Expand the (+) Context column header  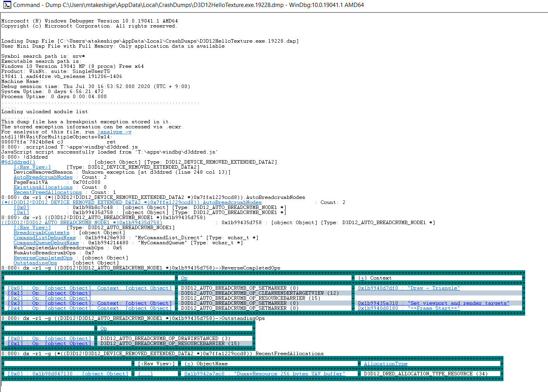(375, 278)
